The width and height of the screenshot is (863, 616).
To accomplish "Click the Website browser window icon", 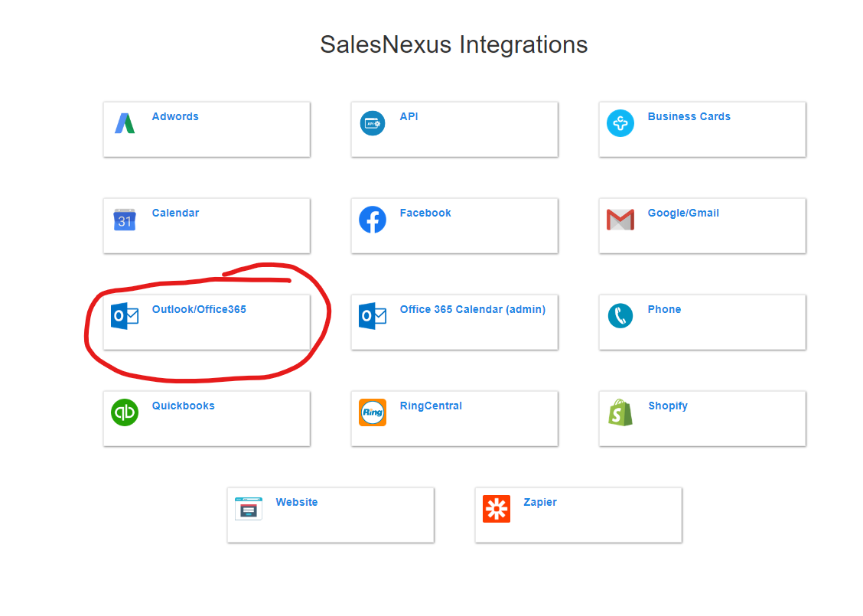I will [x=248, y=509].
